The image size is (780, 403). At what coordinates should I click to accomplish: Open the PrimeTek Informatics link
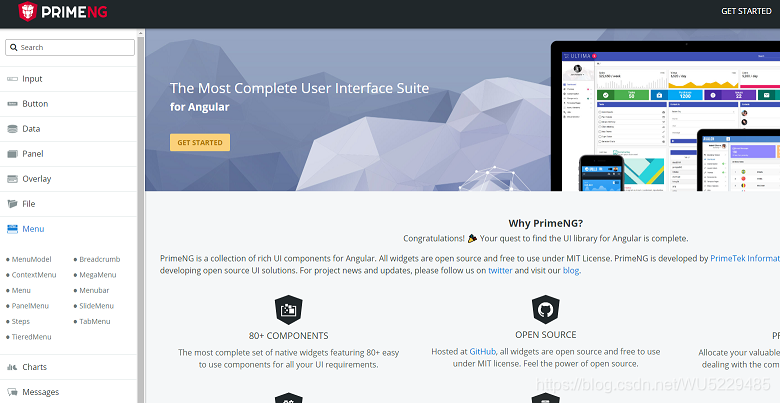pyautogui.click(x=745, y=258)
